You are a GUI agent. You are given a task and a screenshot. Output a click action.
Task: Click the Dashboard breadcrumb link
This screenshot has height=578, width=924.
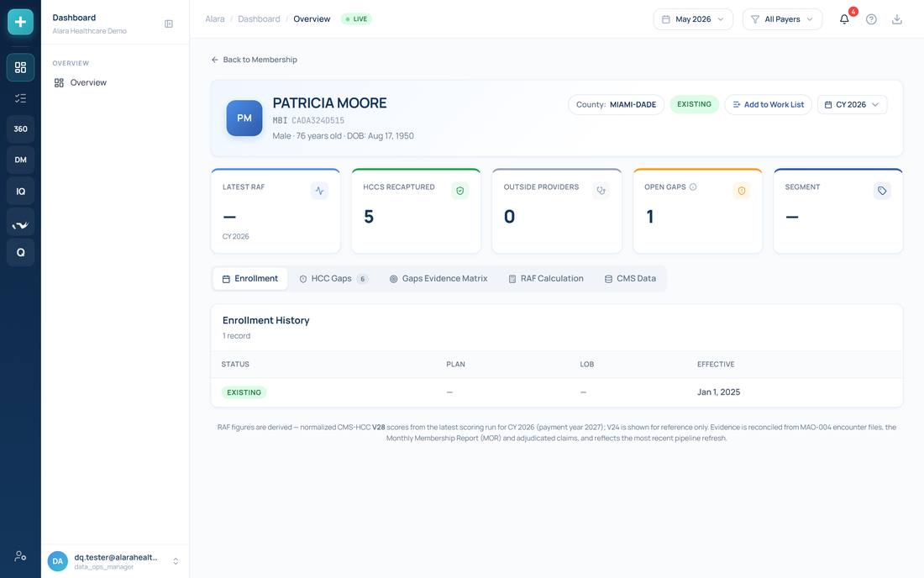click(259, 18)
